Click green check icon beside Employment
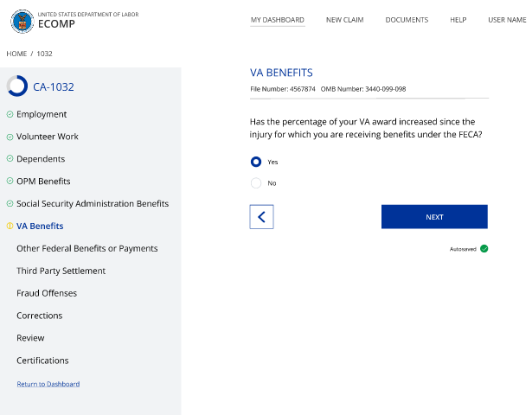The height and width of the screenshot is (415, 532). 10,114
